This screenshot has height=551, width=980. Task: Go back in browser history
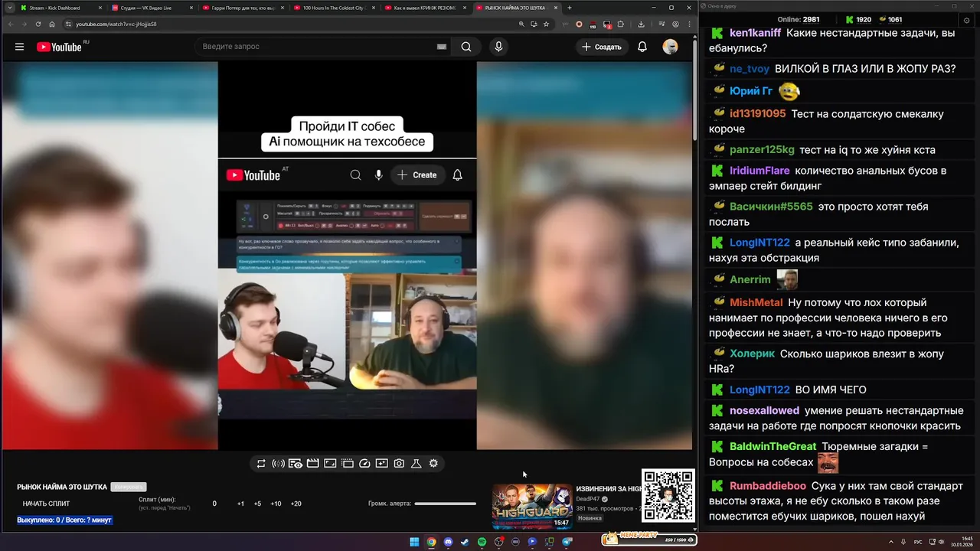[11, 24]
